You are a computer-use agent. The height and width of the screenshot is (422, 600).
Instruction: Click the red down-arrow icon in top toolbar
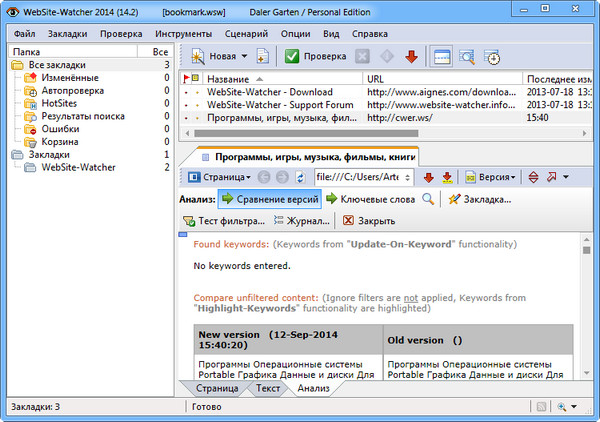[411, 56]
